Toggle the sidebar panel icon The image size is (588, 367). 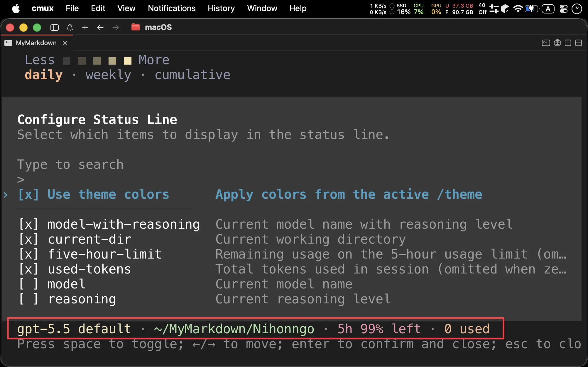55,28
